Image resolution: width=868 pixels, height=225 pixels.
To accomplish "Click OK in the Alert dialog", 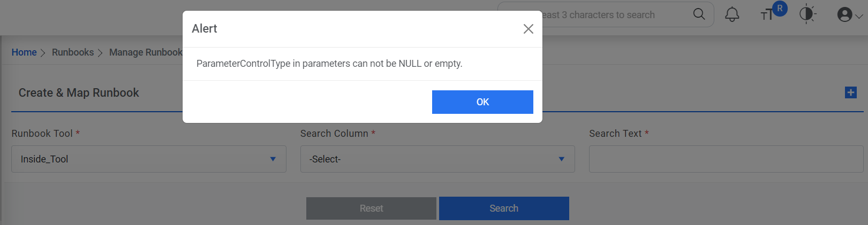I will pos(482,102).
